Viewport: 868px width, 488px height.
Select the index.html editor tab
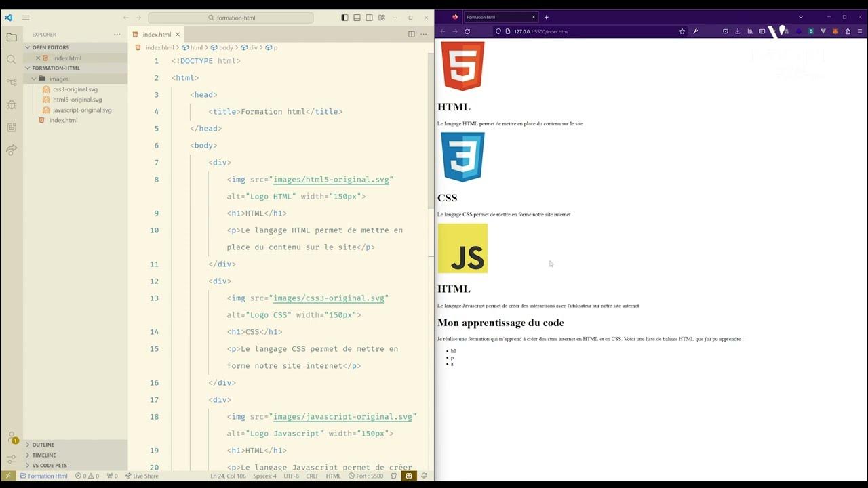pyautogui.click(x=155, y=34)
